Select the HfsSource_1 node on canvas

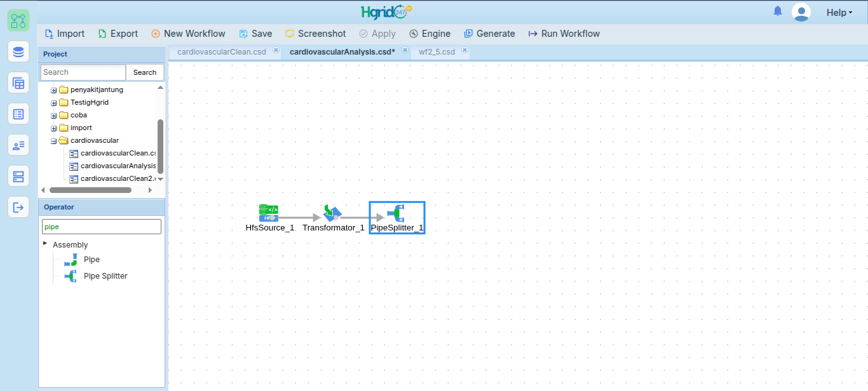coord(269,218)
